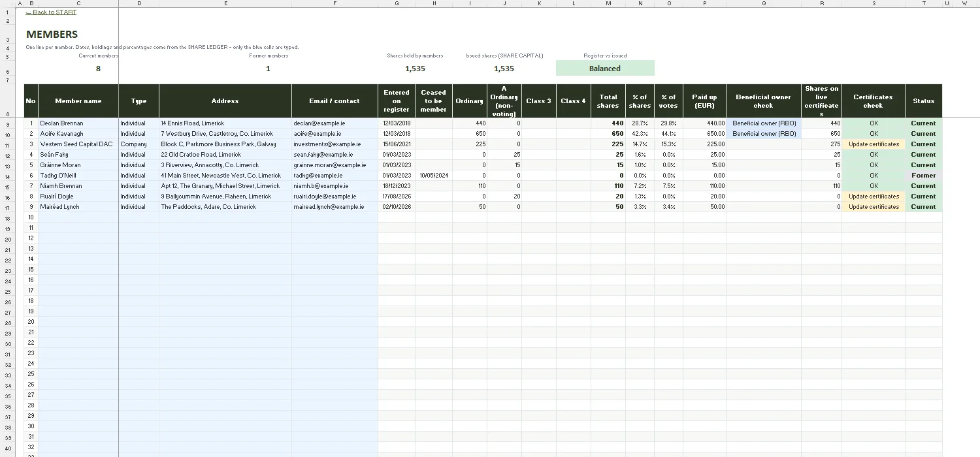The width and height of the screenshot is (980, 457).
Task: Select the Beneficial owner check header
Action: click(763, 101)
